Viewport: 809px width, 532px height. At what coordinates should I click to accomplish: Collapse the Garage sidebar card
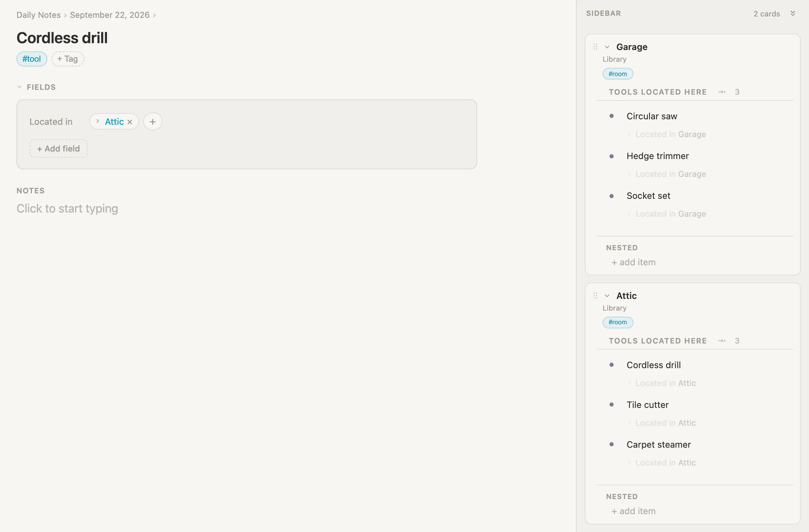pos(607,47)
